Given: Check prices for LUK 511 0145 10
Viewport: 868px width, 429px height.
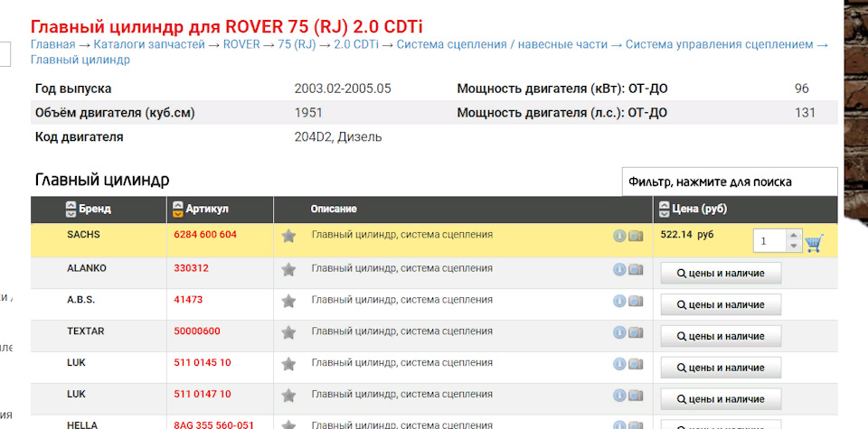Looking at the screenshot, I should 721,368.
